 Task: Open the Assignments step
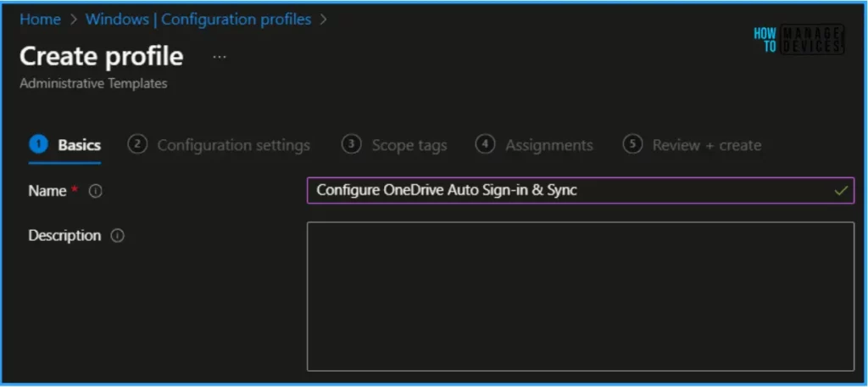pos(534,145)
